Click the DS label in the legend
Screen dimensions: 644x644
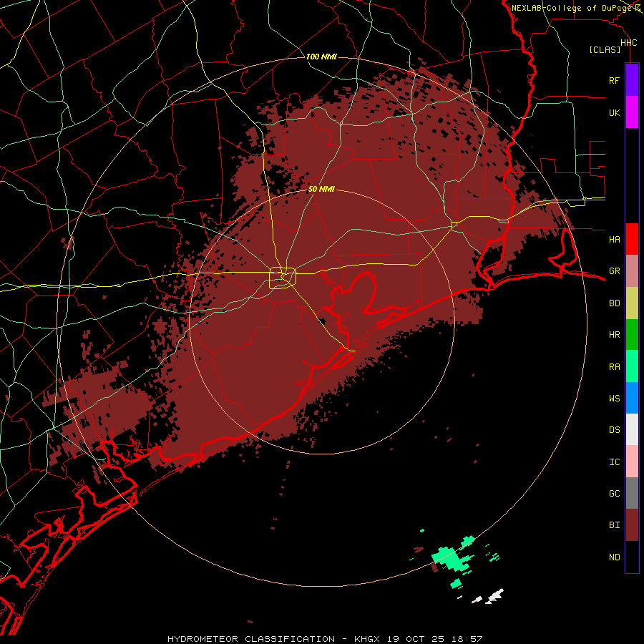[614, 430]
